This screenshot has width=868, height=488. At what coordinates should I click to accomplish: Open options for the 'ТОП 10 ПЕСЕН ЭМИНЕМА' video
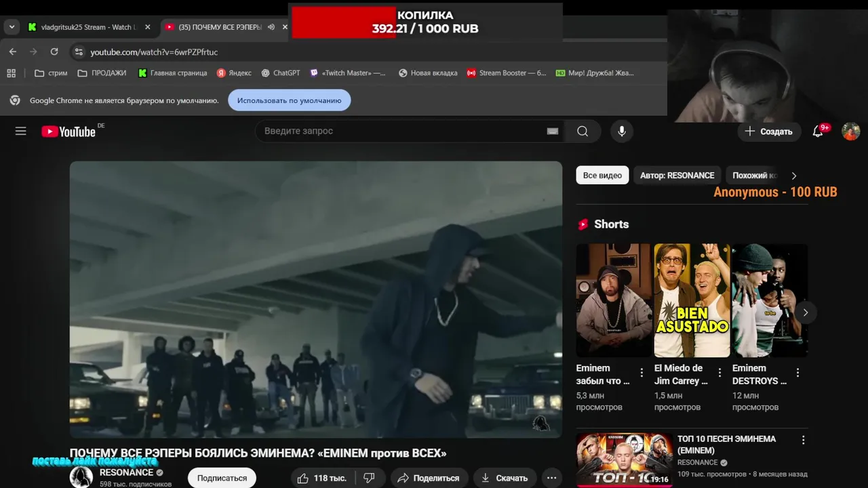803,440
